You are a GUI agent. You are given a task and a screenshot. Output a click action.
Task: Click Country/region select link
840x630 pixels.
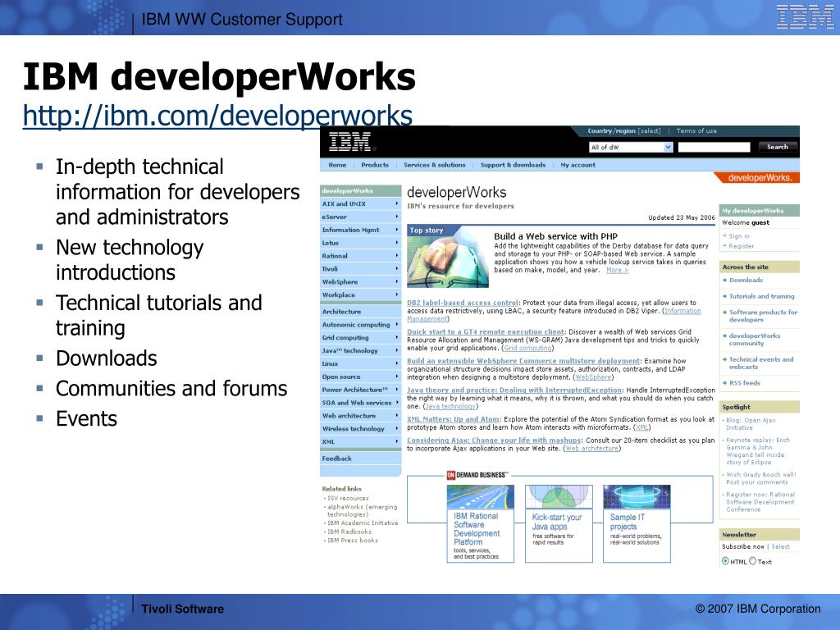650,130
